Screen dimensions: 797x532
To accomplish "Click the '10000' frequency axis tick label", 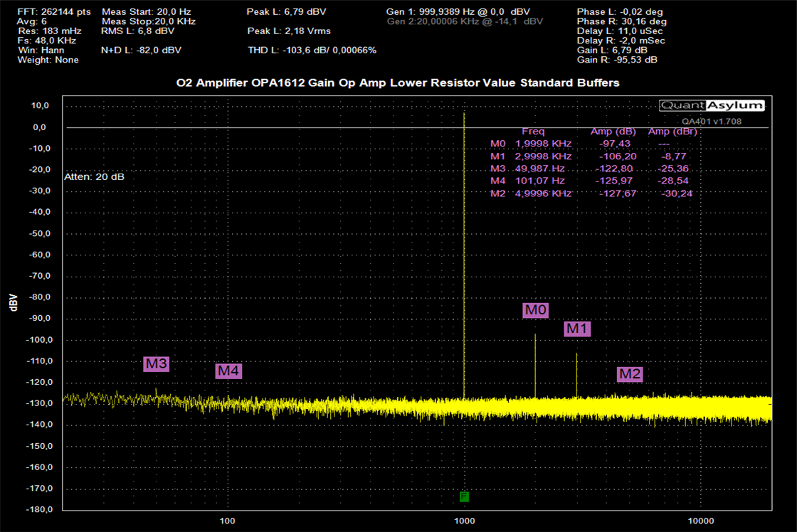I will [x=701, y=521].
